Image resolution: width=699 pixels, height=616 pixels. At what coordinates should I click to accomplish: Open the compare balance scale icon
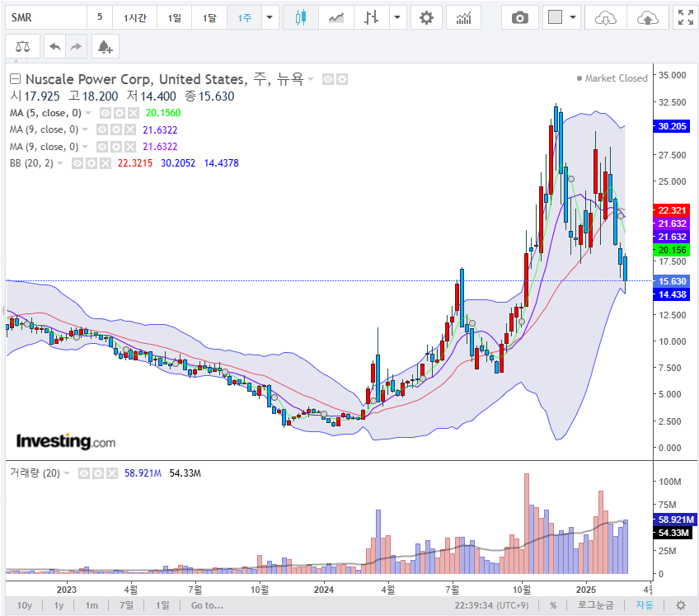point(23,46)
